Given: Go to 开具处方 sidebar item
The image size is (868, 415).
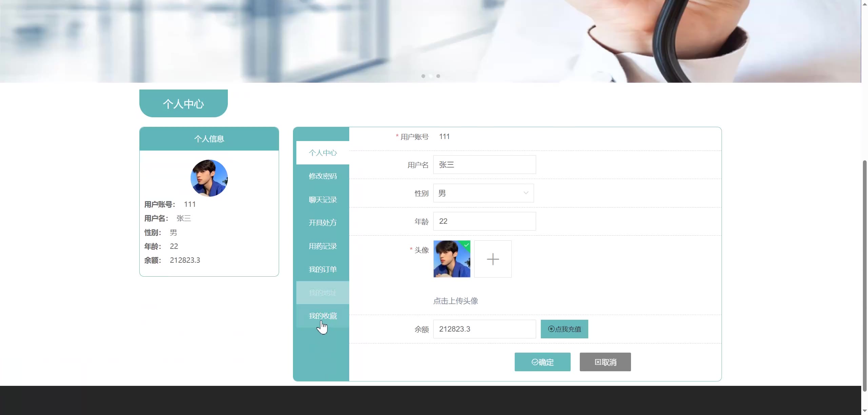Looking at the screenshot, I should pyautogui.click(x=322, y=223).
